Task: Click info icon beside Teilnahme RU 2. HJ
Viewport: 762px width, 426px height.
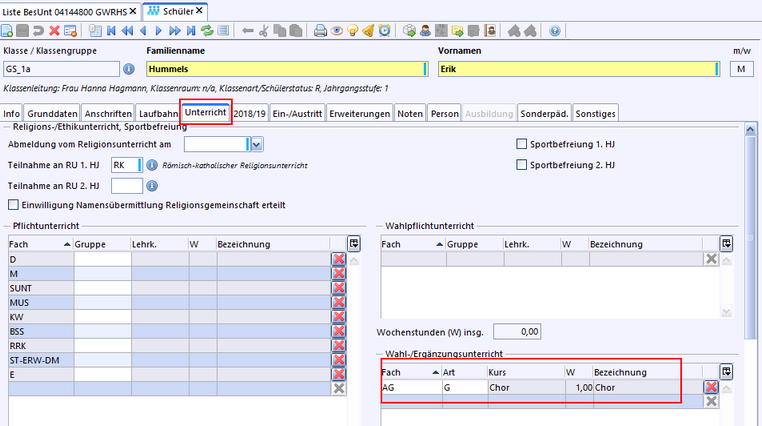Action: [x=152, y=186]
